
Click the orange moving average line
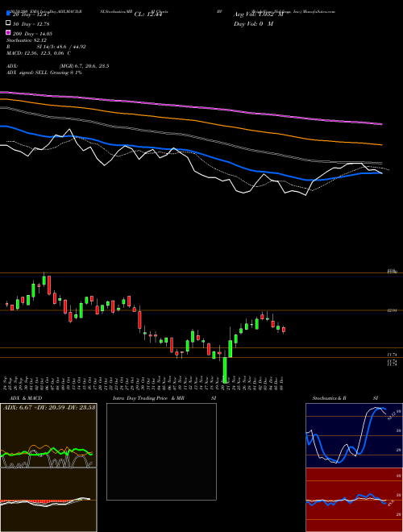coord(191,120)
